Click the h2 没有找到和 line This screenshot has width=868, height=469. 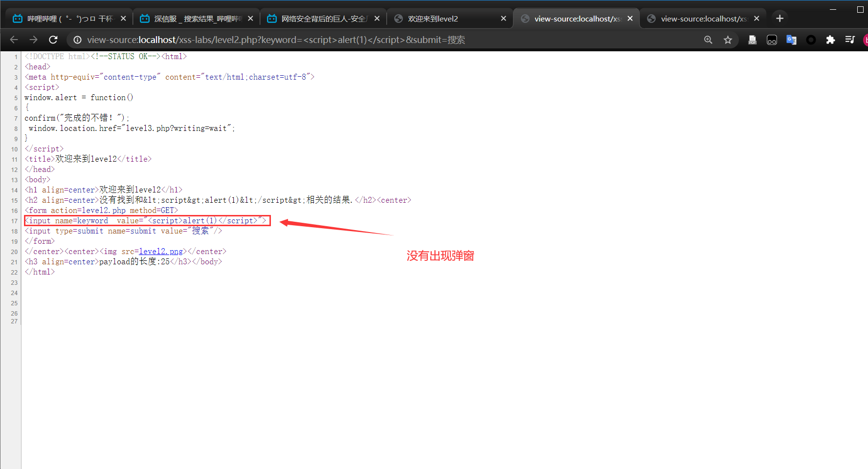point(218,200)
